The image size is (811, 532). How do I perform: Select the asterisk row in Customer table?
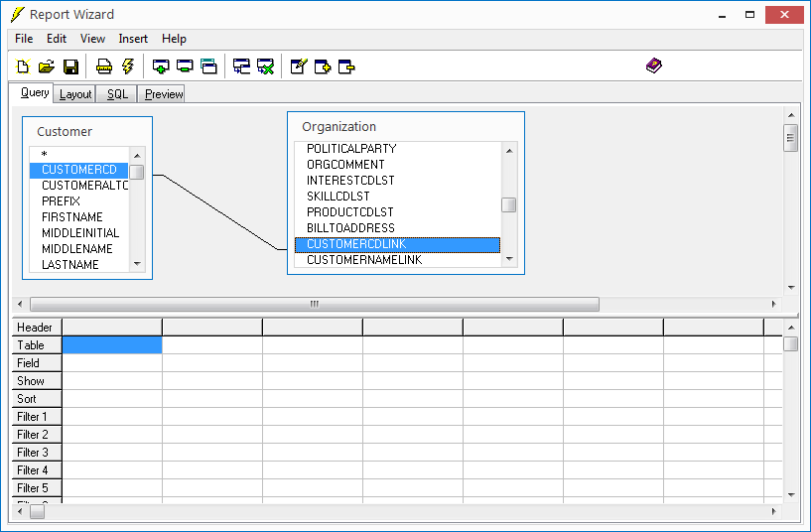[79, 154]
